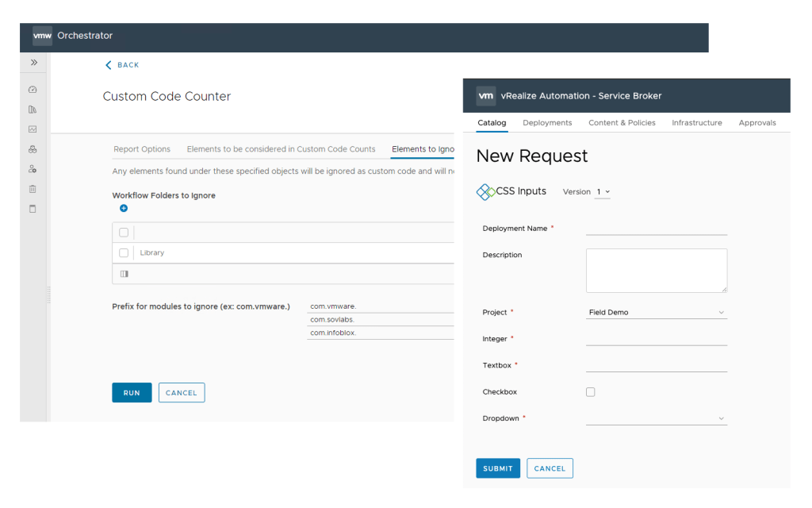Open the user administration icon in sidebar
Screen dimensions: 812x508
pos(33,169)
